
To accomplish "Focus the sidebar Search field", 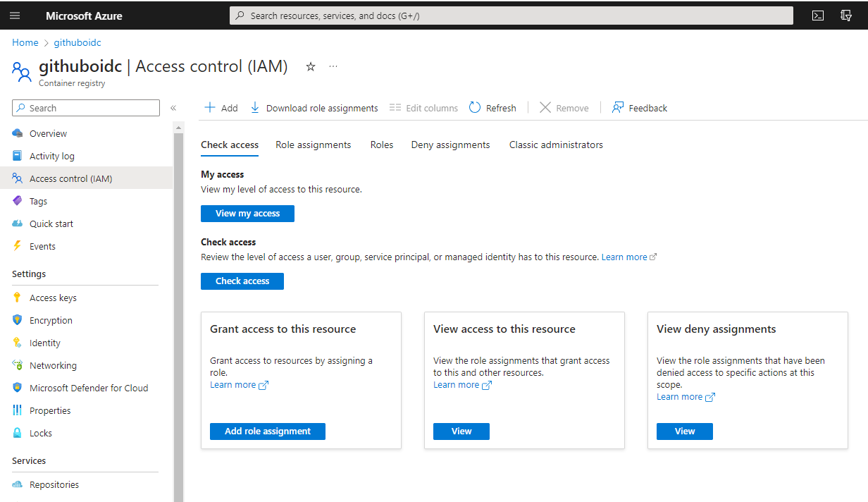I will 86,108.
